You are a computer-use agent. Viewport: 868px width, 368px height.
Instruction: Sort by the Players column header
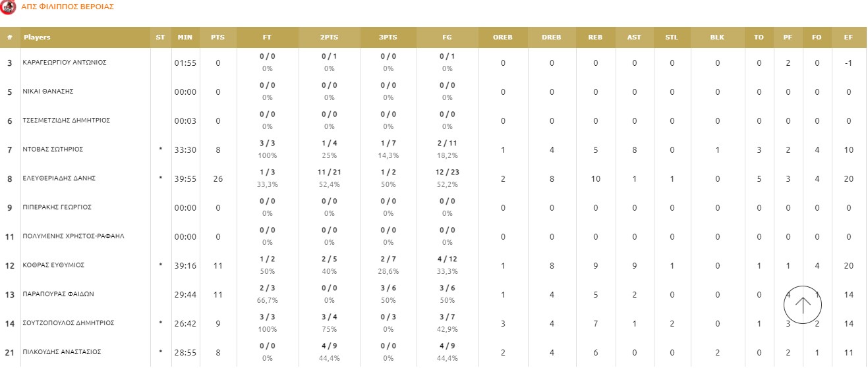(x=37, y=38)
